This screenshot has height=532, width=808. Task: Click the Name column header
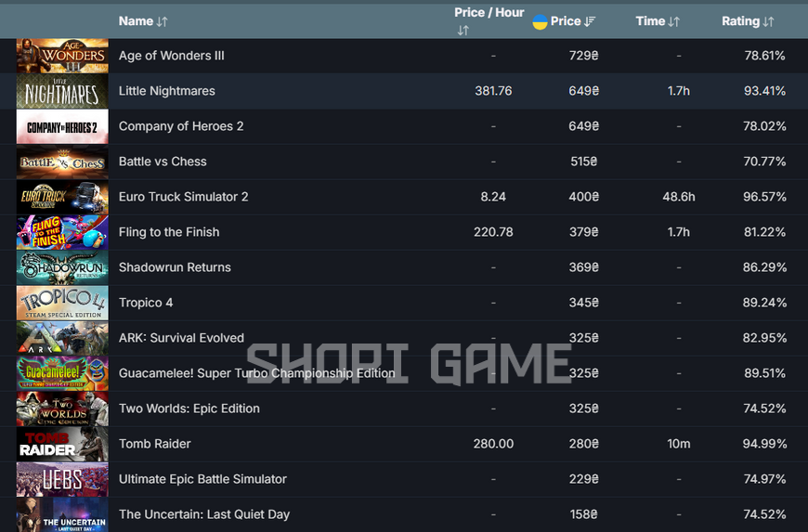136,21
